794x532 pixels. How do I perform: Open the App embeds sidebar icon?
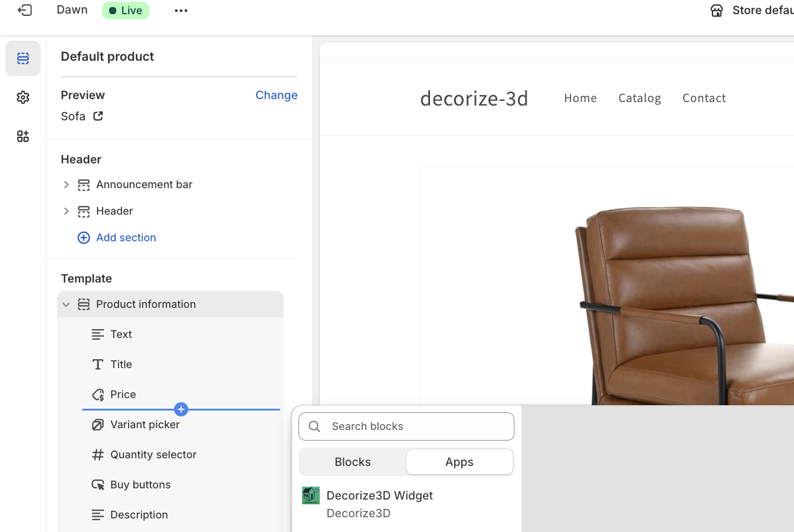(x=23, y=136)
